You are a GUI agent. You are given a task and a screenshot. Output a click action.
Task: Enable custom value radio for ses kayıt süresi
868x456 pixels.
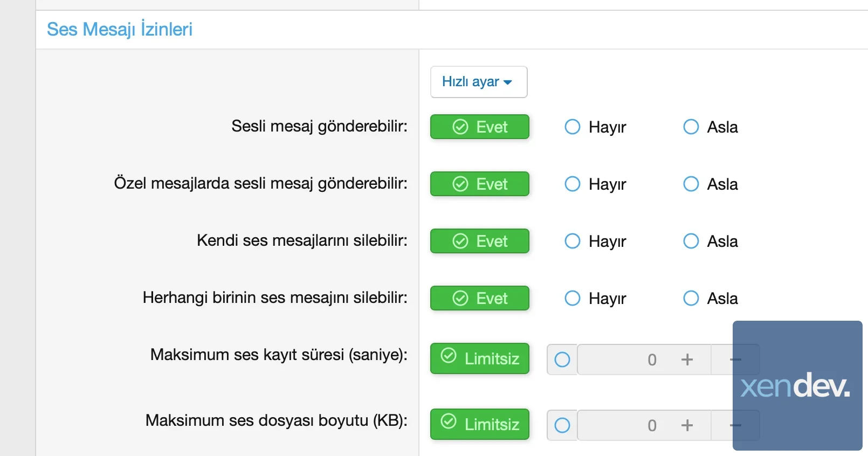pyautogui.click(x=562, y=360)
